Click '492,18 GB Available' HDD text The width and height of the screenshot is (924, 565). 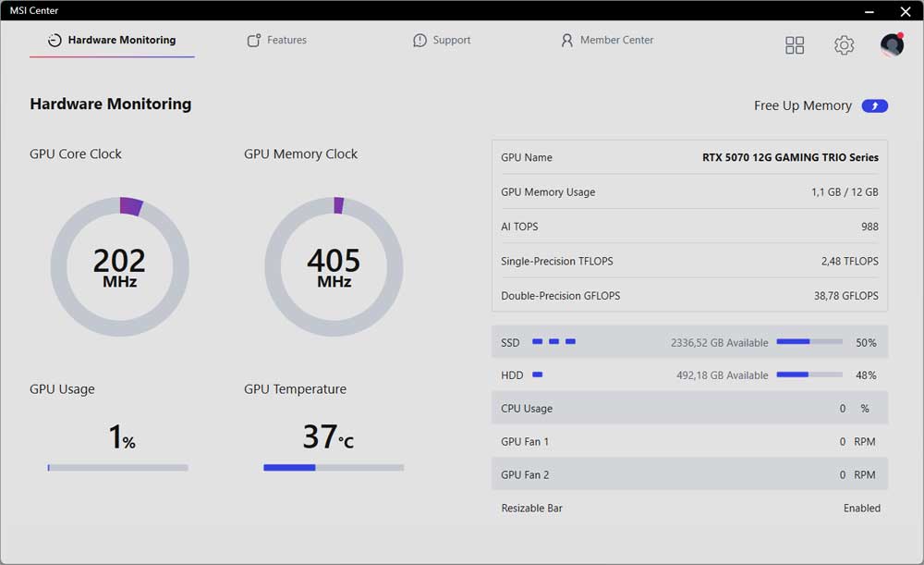pyautogui.click(x=723, y=375)
